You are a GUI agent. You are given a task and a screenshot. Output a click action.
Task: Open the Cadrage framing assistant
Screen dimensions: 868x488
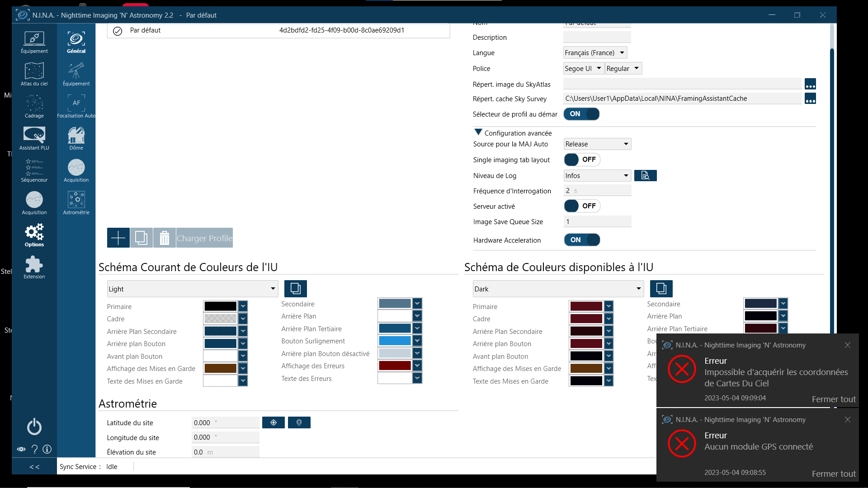(34, 106)
